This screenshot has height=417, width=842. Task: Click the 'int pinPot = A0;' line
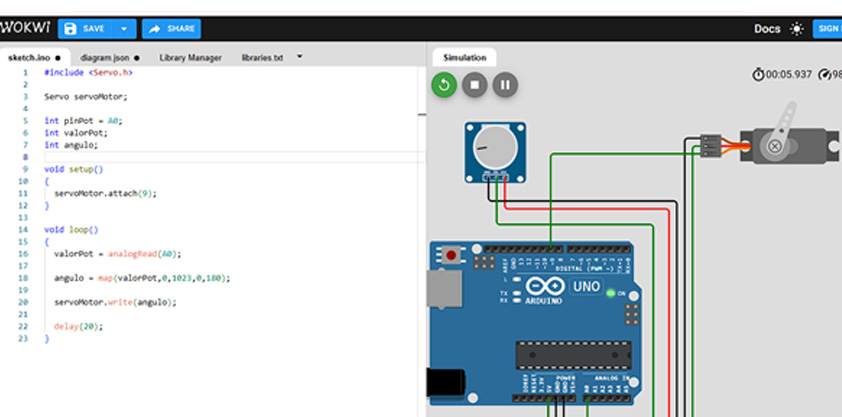coord(83,121)
